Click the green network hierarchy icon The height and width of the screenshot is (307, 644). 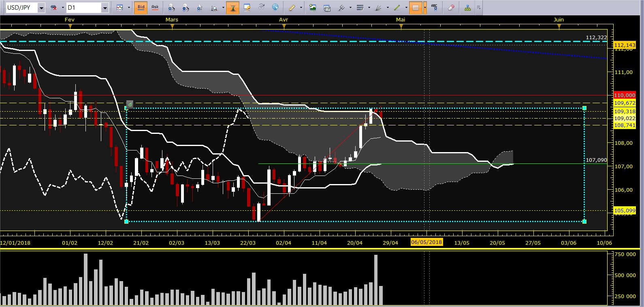[x=467, y=8]
